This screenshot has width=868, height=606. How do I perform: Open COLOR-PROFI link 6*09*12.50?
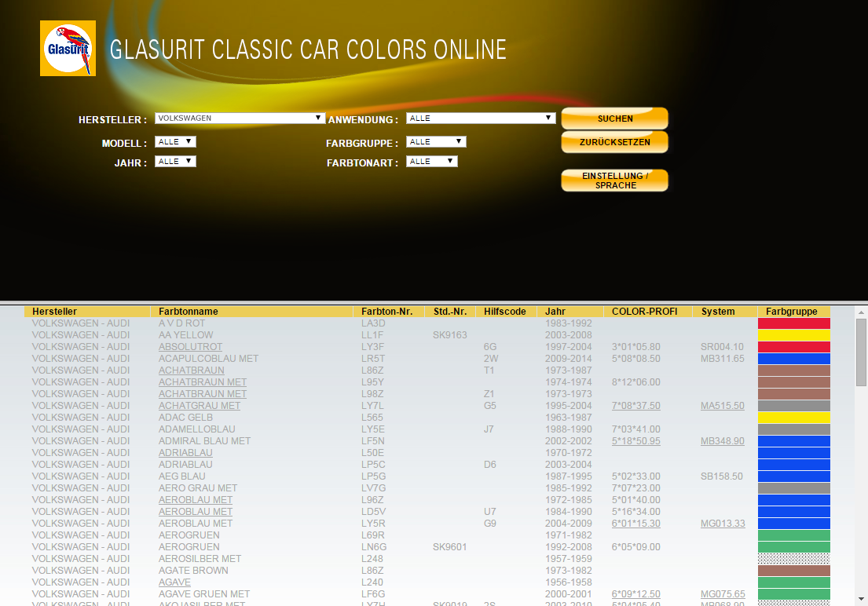pyautogui.click(x=636, y=593)
